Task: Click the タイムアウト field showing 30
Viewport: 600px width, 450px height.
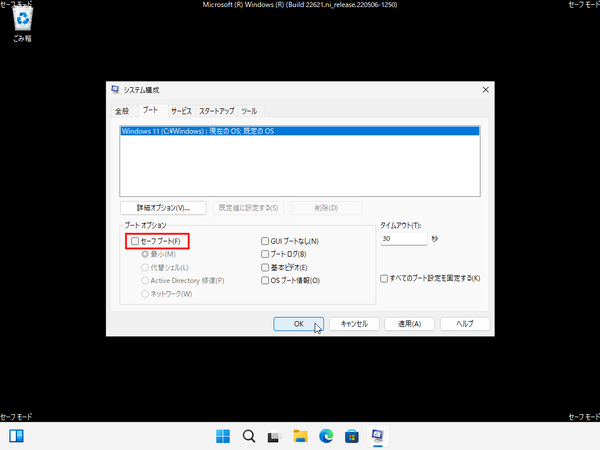Action: click(404, 239)
